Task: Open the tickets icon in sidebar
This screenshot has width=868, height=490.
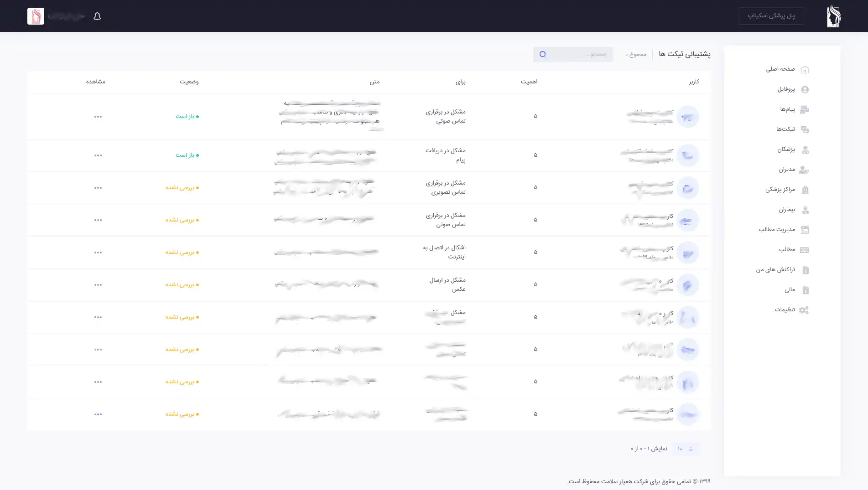Action: coord(805,130)
